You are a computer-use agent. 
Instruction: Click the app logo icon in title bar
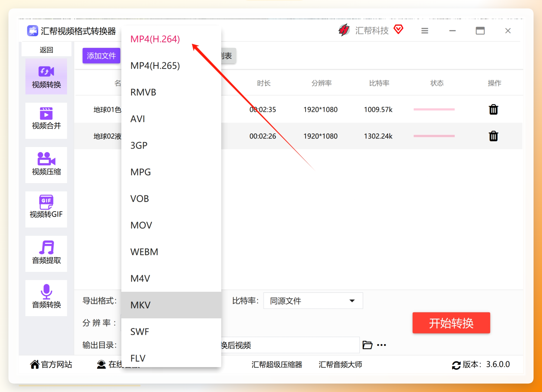pyautogui.click(x=33, y=31)
